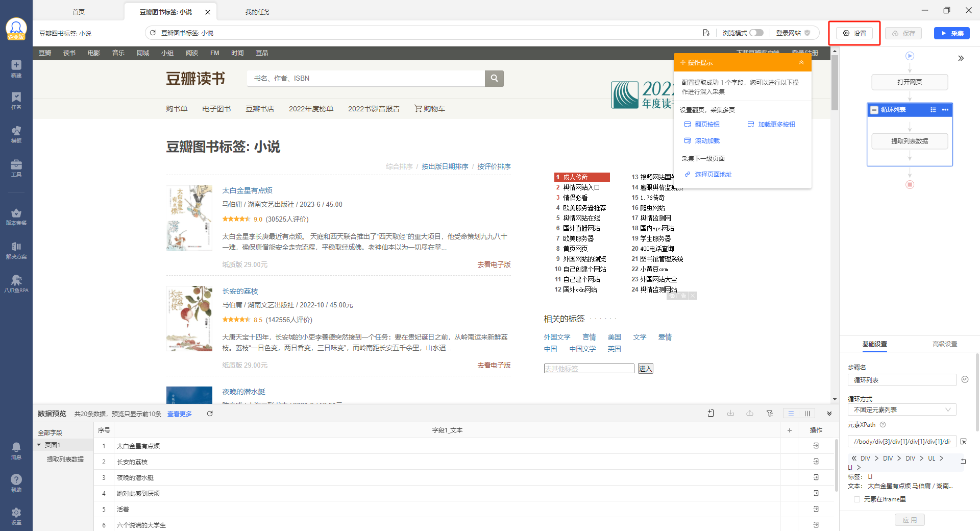Open the 帮助 help icon

[x=16, y=483]
